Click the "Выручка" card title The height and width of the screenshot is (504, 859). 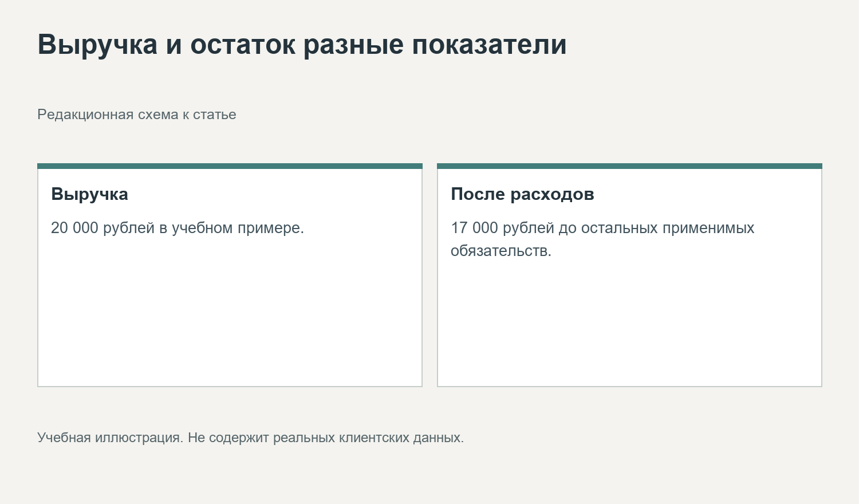click(90, 194)
